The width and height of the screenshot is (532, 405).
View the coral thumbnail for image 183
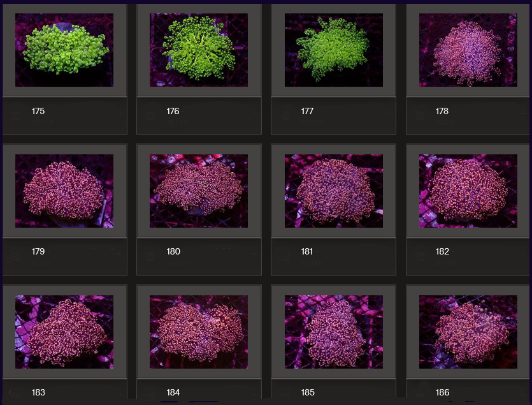64,332
